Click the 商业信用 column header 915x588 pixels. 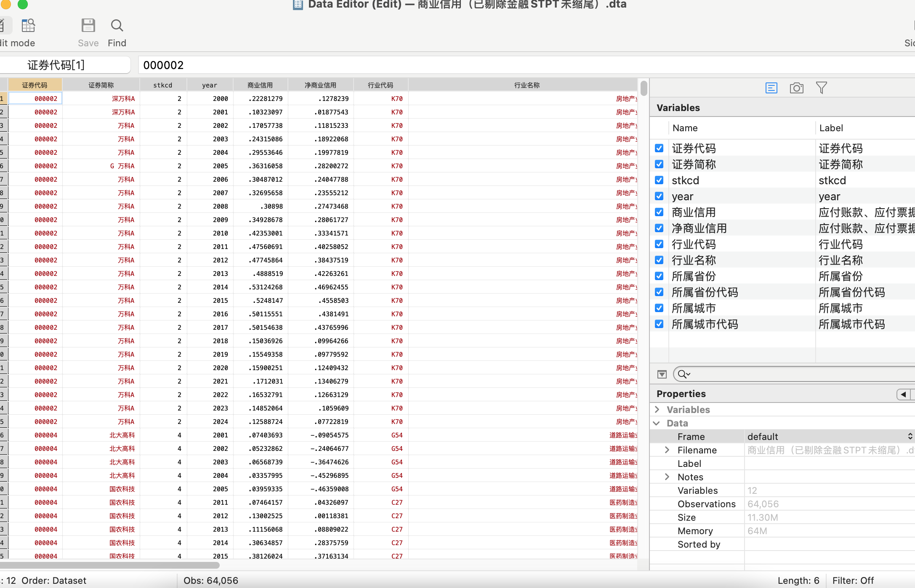(x=260, y=85)
